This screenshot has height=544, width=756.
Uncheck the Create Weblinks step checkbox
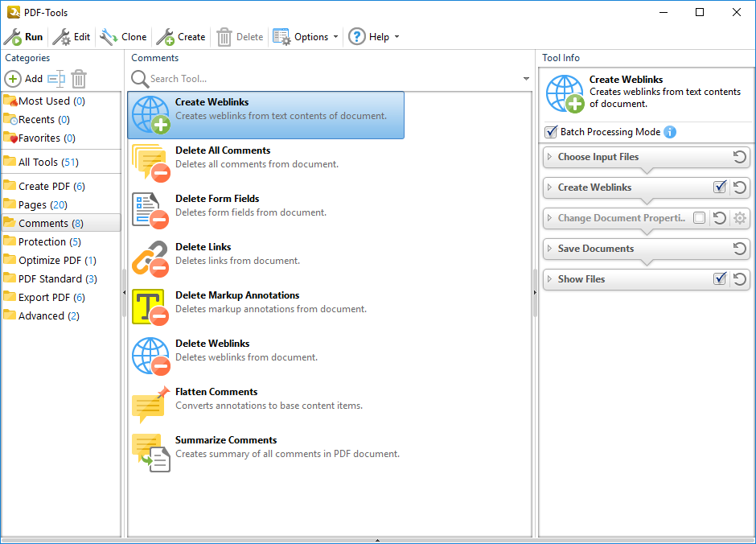720,188
